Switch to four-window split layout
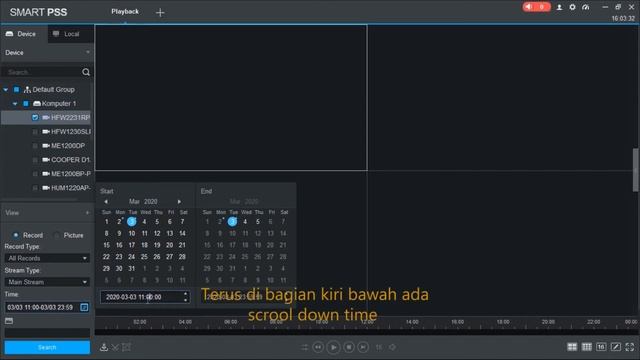 (572, 347)
